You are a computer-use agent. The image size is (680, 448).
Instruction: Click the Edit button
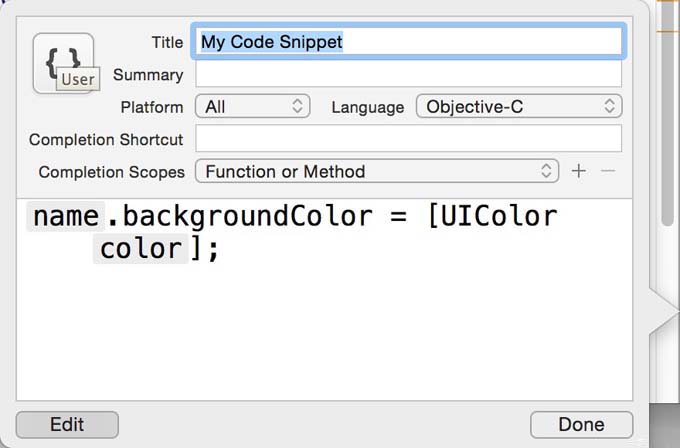click(67, 424)
